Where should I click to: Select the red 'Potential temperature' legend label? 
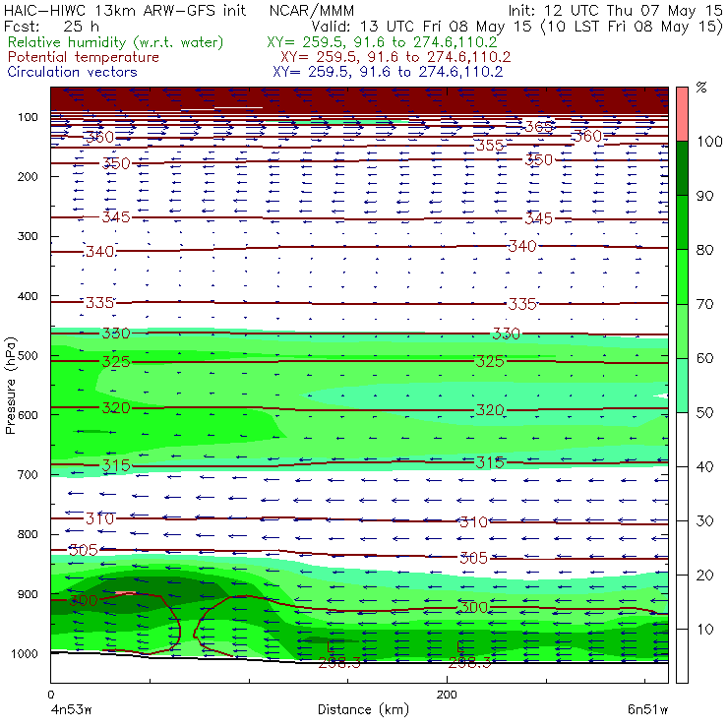click(x=83, y=57)
